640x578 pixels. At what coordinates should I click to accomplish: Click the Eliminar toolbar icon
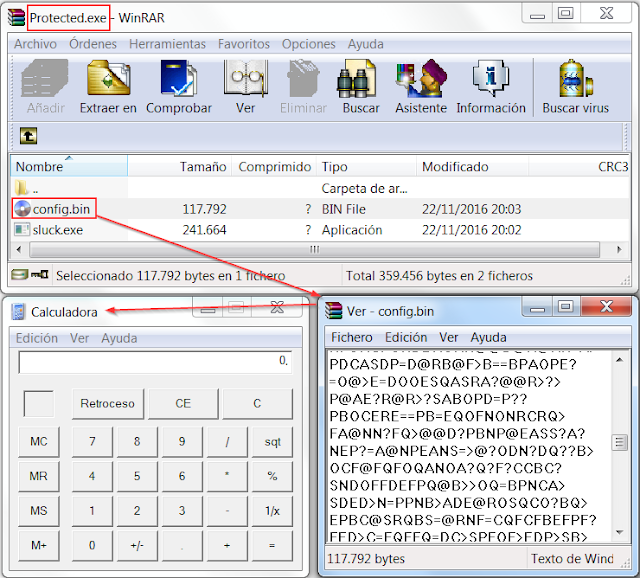point(303,78)
